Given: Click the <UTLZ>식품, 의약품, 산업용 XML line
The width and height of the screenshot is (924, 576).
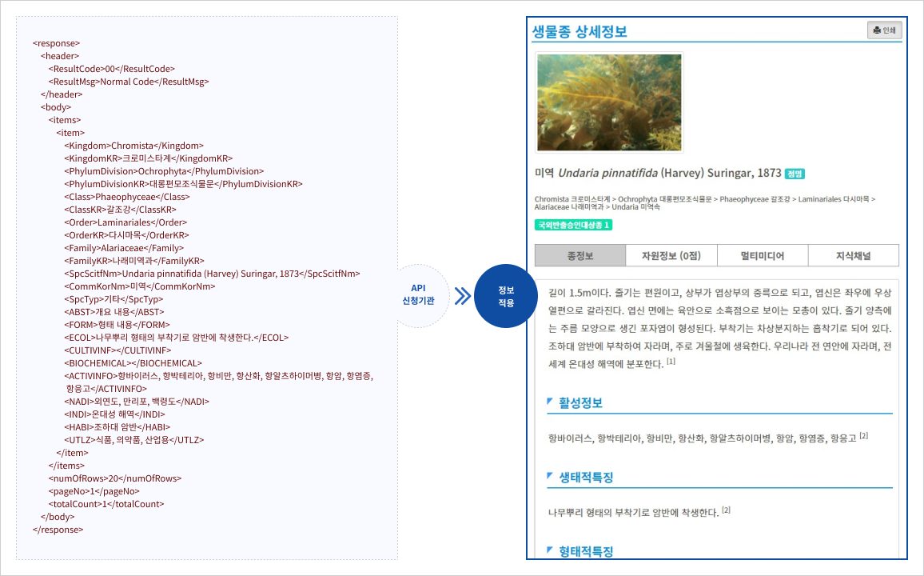Looking at the screenshot, I should (134, 441).
